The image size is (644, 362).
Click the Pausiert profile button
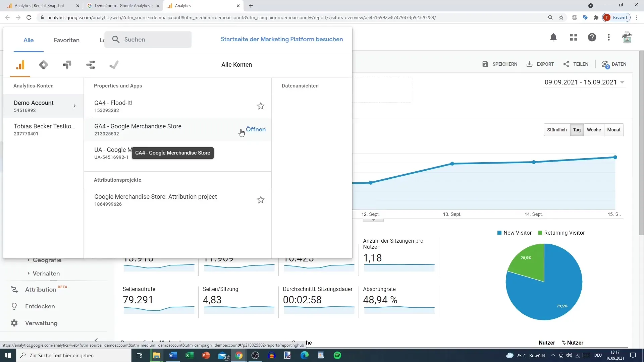click(616, 17)
